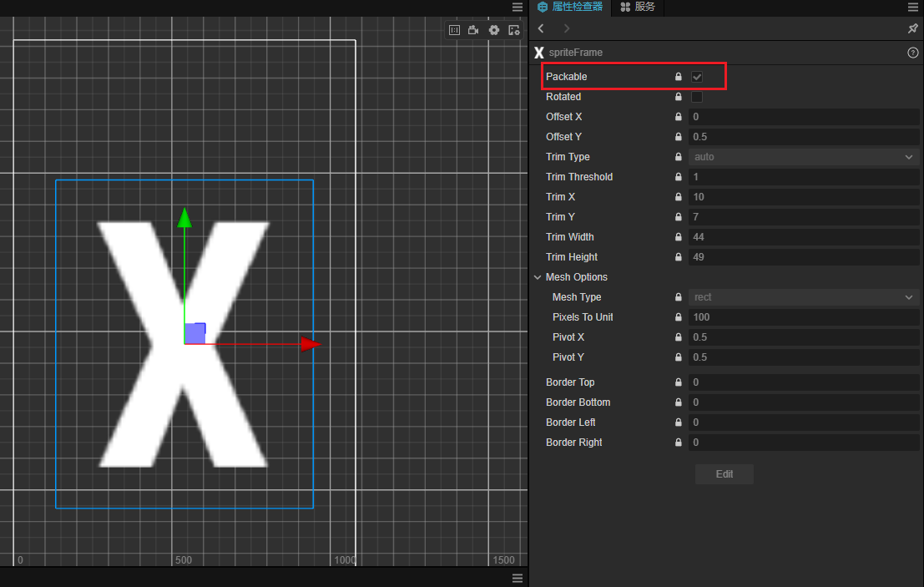
Task: Click the Pivot X label
Action: tap(568, 337)
